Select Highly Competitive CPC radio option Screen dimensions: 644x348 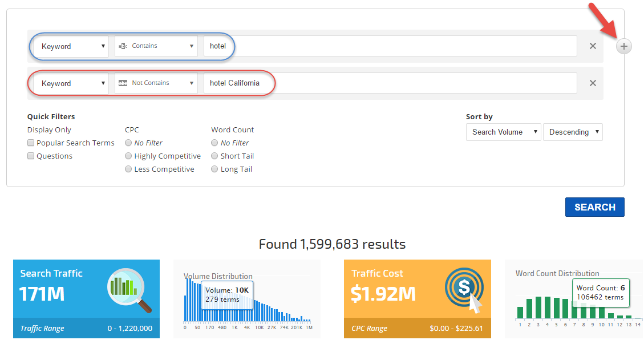(x=129, y=156)
